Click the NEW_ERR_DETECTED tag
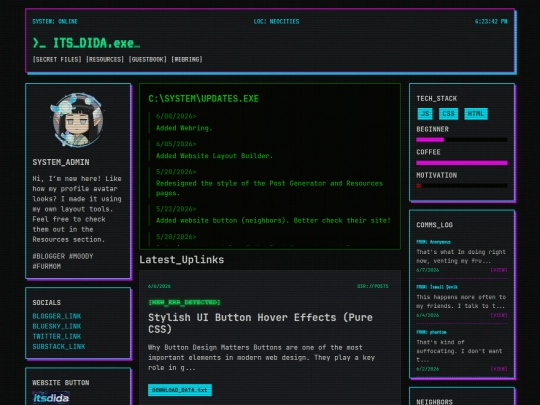The height and width of the screenshot is (405, 540). [x=184, y=302]
